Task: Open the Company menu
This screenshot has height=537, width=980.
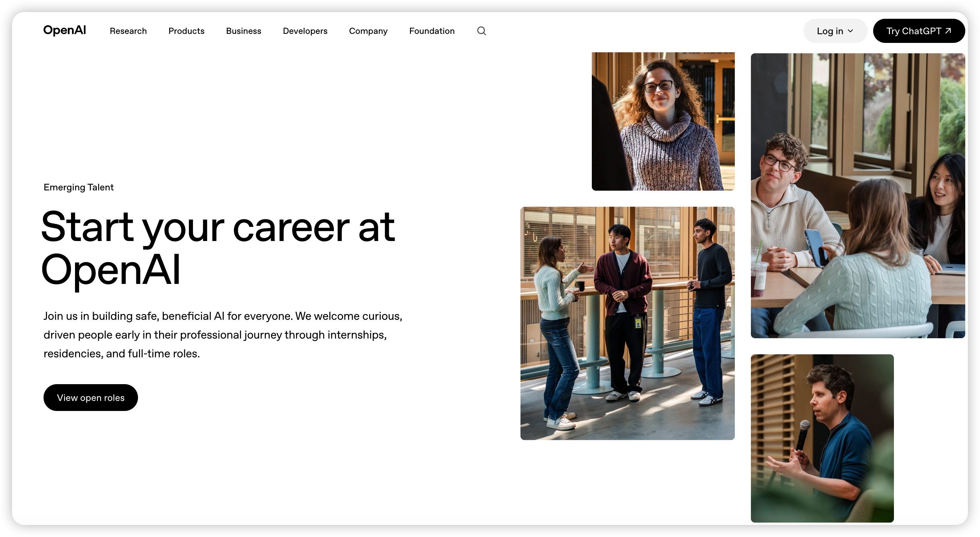Action: (x=368, y=31)
